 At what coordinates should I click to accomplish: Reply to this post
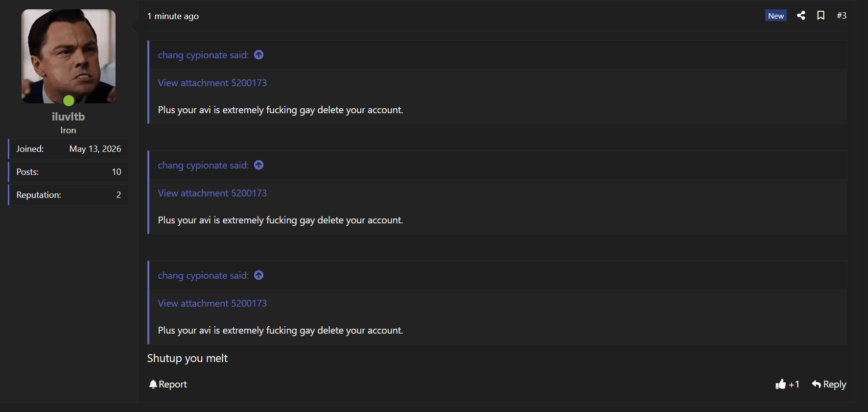pos(829,384)
